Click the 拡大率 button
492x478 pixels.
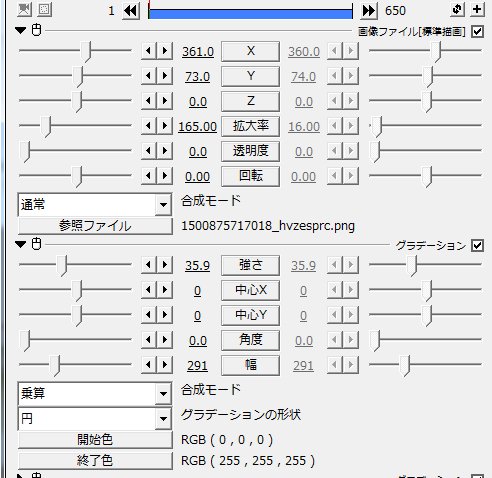pos(250,126)
